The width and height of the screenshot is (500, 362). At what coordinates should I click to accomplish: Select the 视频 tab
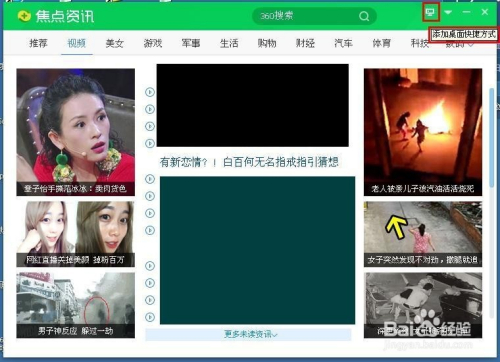click(x=77, y=43)
